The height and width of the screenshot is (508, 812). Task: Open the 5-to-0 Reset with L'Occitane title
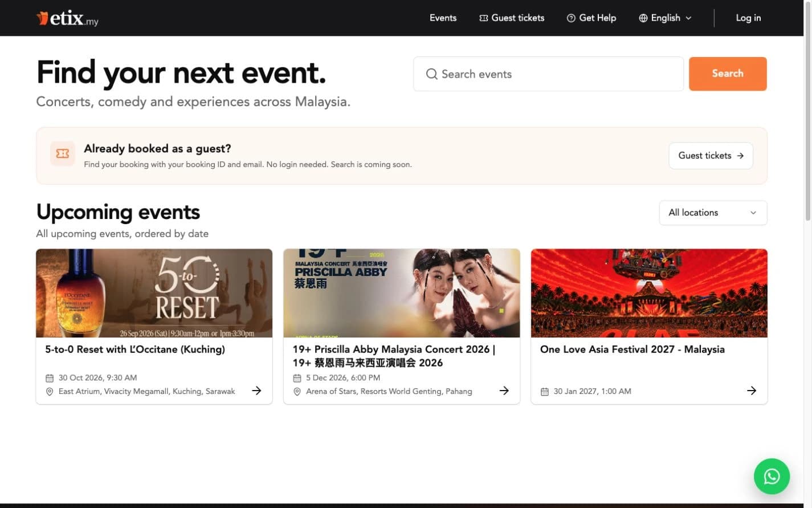coord(135,349)
